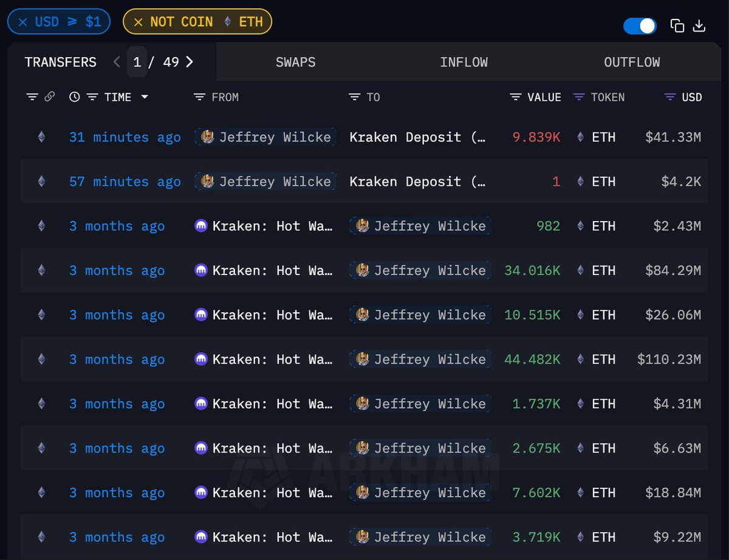Select the TRANSFERS tab
This screenshot has height=560, width=729.
(x=61, y=62)
